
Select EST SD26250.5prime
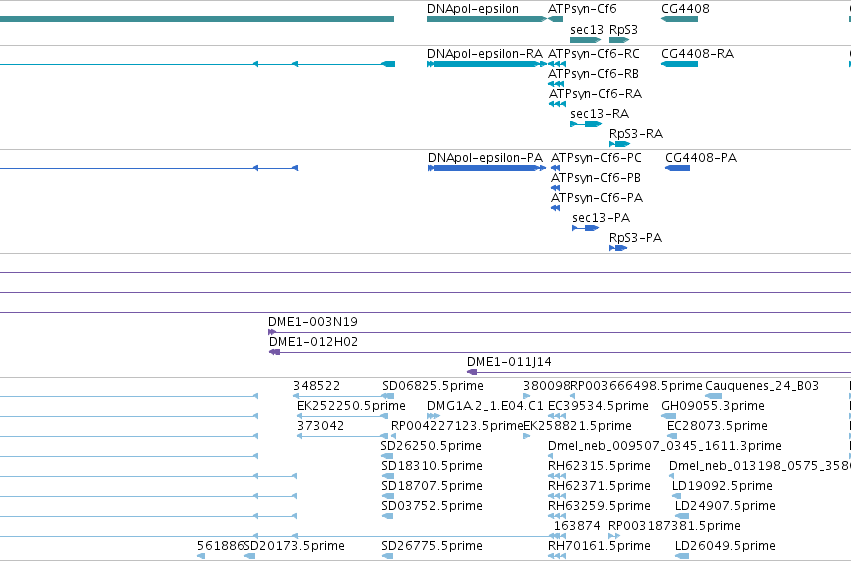point(431,446)
